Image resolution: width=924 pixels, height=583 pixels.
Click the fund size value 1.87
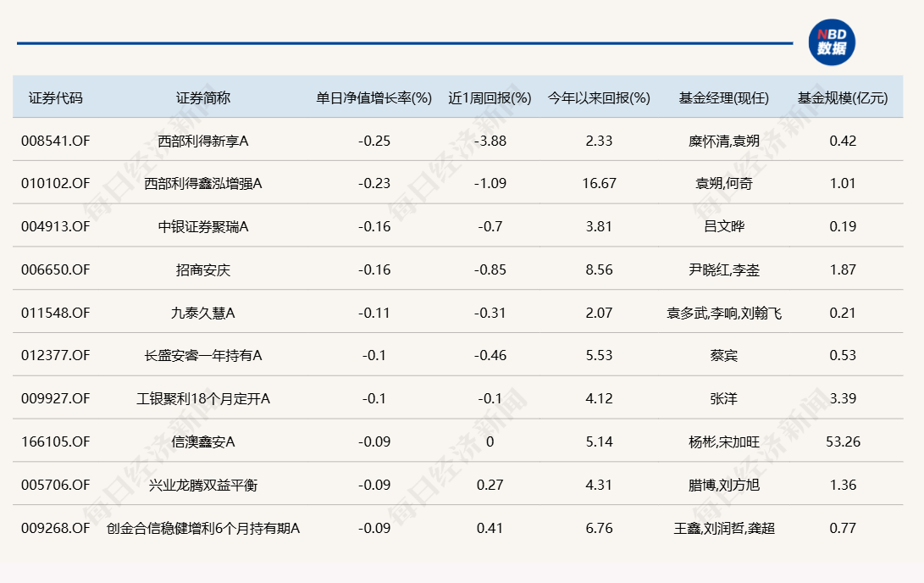pos(843,269)
